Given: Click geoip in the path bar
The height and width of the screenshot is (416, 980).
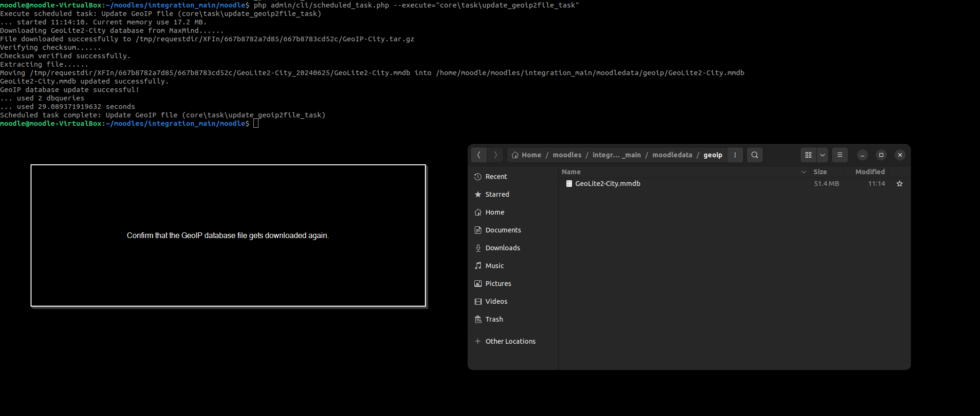Looking at the screenshot, I should (713, 155).
